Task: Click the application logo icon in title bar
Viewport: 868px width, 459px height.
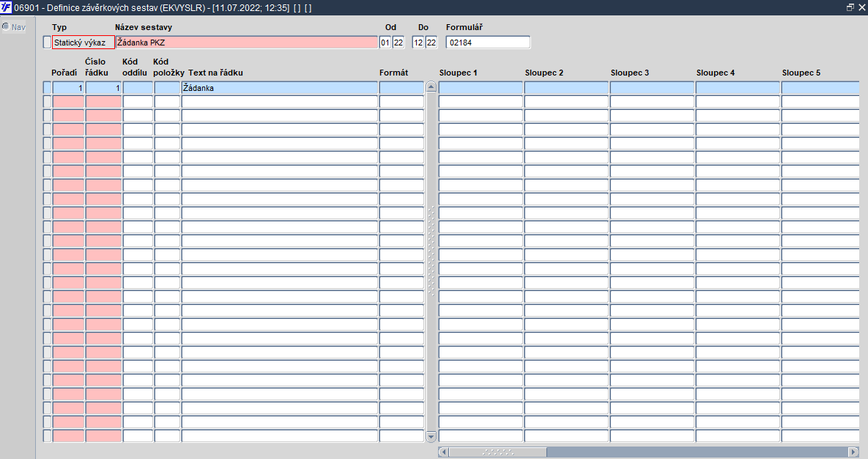Action: 6,8
